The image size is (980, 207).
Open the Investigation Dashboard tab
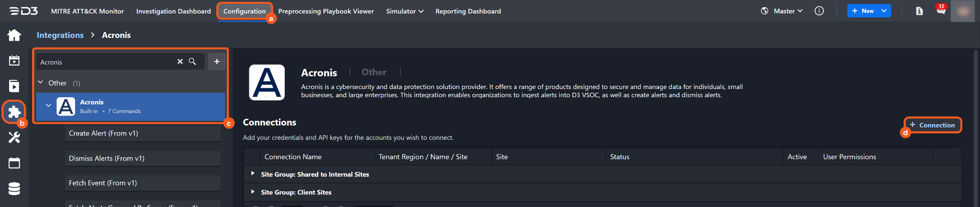click(x=173, y=11)
